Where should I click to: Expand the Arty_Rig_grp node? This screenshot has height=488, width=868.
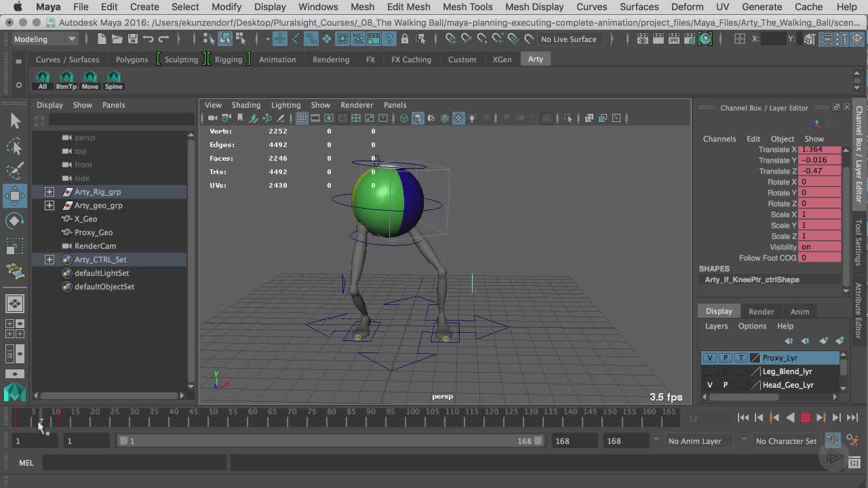pos(50,192)
